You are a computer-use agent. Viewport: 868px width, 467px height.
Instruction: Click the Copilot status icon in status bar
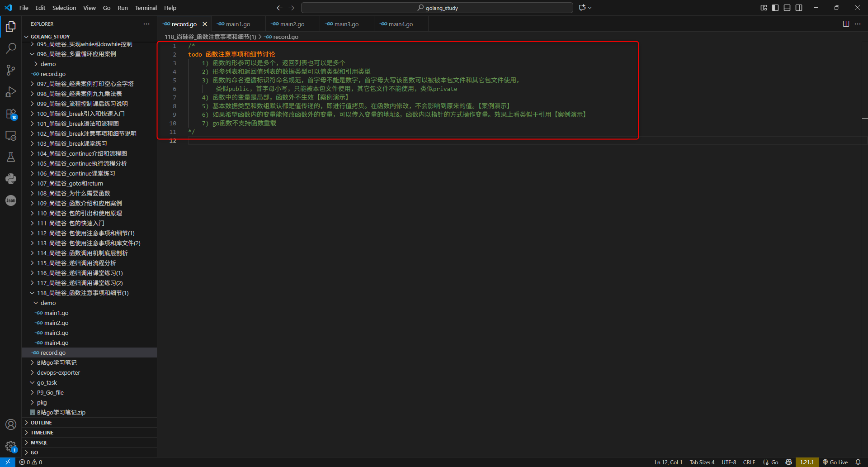pos(789,462)
